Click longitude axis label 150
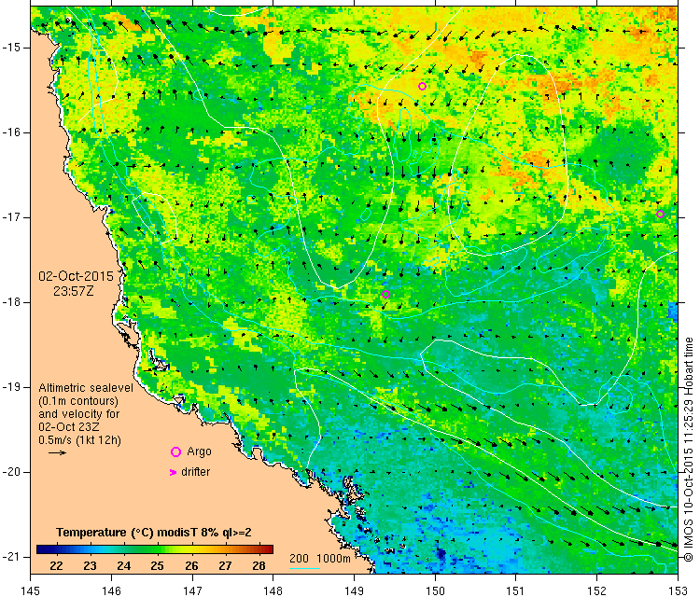The height and width of the screenshot is (597, 700). click(x=435, y=590)
